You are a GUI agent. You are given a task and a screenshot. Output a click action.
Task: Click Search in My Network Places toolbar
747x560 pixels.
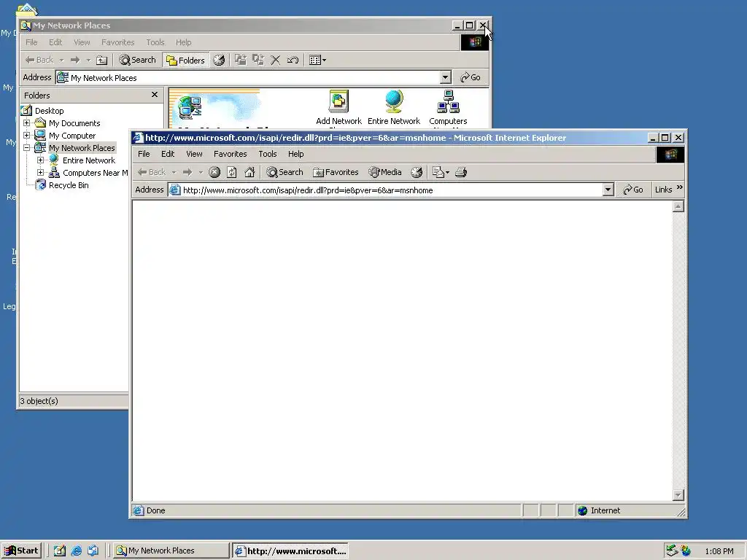point(137,60)
